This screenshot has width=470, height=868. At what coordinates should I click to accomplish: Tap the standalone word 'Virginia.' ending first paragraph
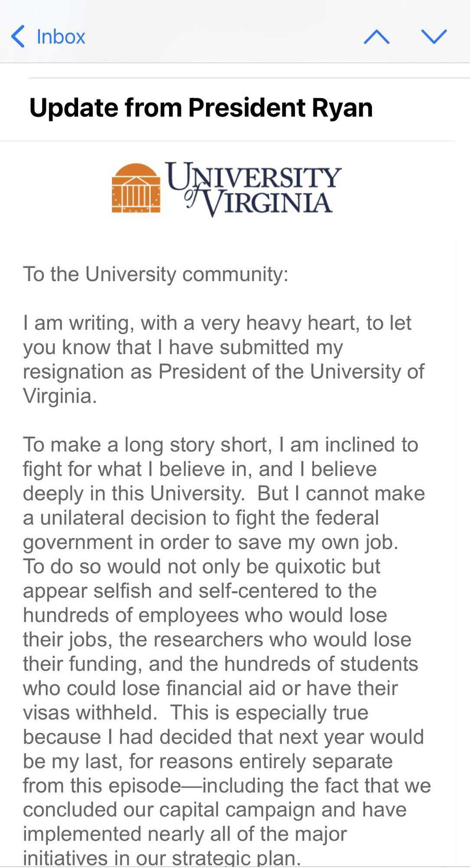click(x=60, y=396)
